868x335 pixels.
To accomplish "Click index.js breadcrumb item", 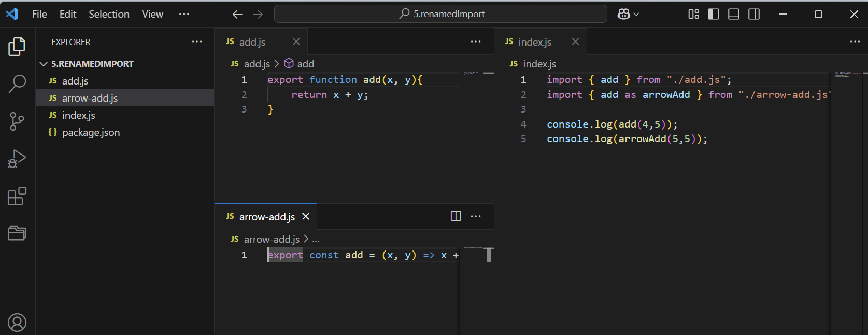I will pos(539,64).
